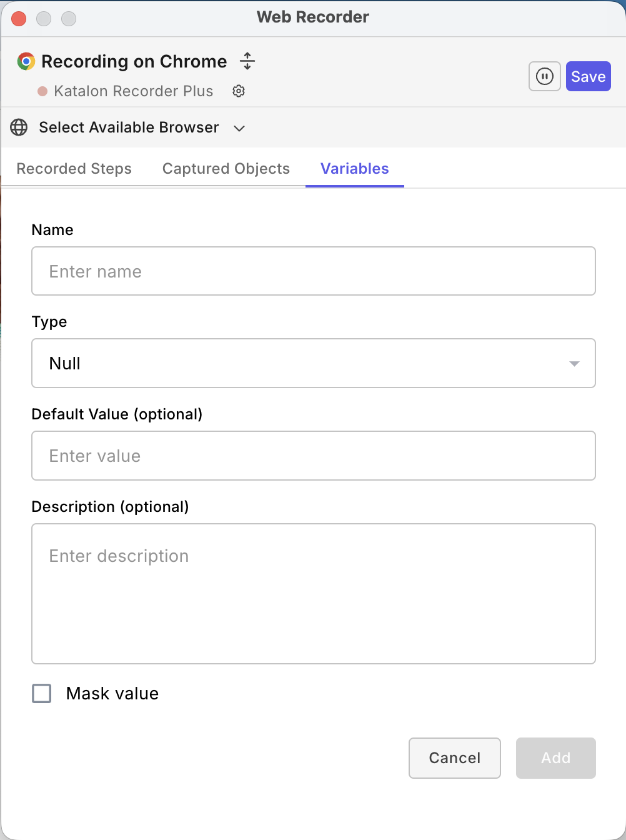Expand the Type dropdown showing Null
The width and height of the screenshot is (626, 840).
314,363
